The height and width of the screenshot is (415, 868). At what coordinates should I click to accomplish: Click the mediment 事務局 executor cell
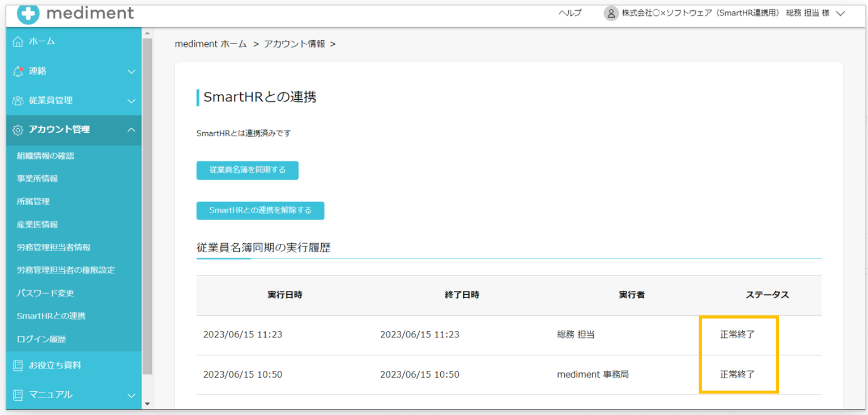click(x=593, y=374)
